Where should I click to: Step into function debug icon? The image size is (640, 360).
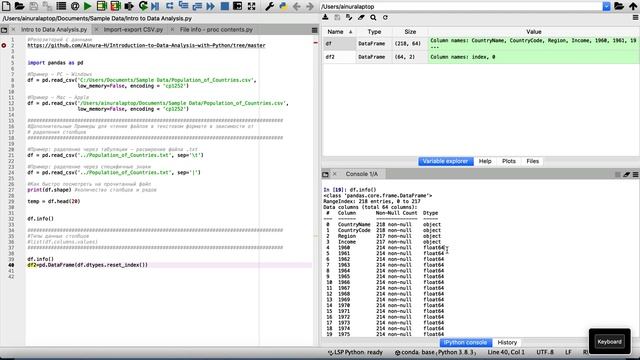pyautogui.click(x=183, y=6)
